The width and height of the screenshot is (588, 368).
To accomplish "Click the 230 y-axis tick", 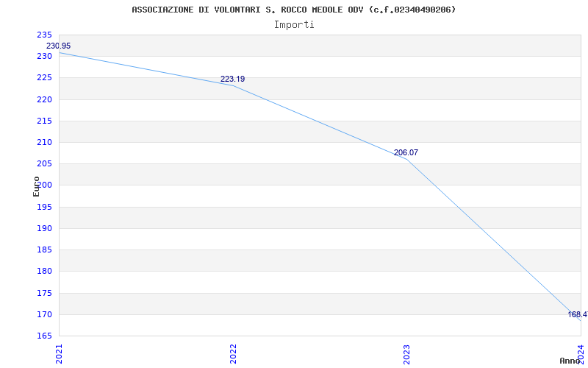I will pos(44,57).
